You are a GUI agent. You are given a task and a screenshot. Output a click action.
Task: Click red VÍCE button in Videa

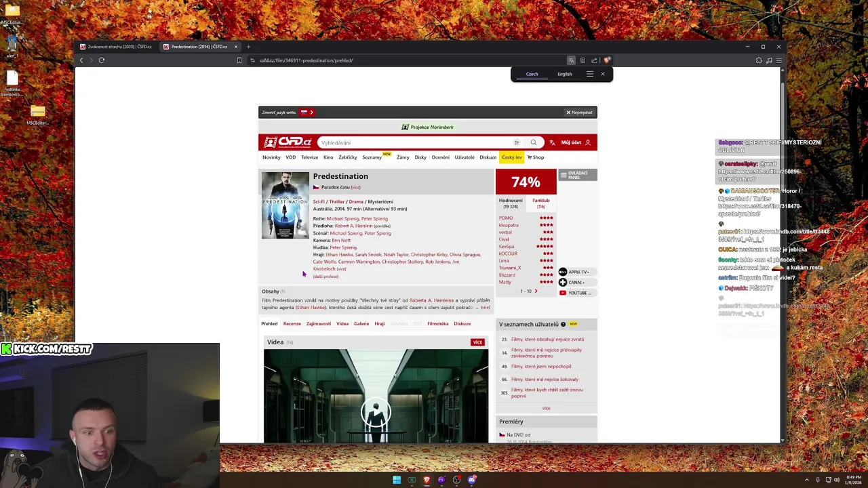tap(477, 342)
